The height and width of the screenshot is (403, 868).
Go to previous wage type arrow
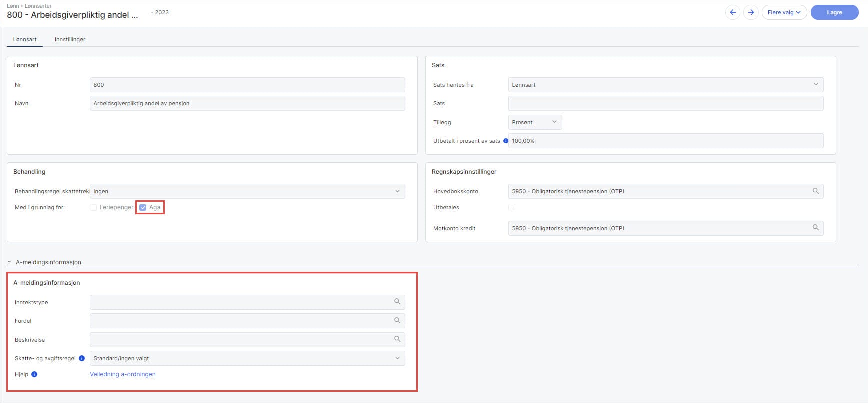coord(733,13)
